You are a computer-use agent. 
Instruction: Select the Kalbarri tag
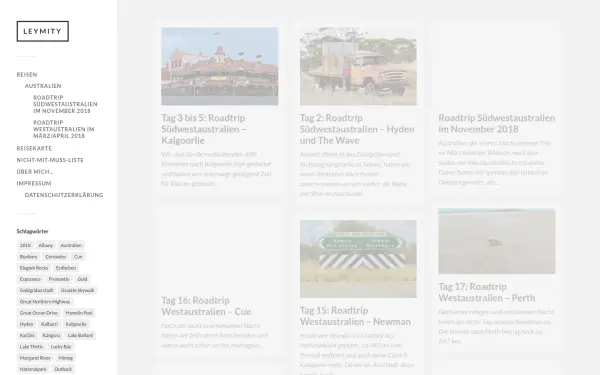click(49, 324)
